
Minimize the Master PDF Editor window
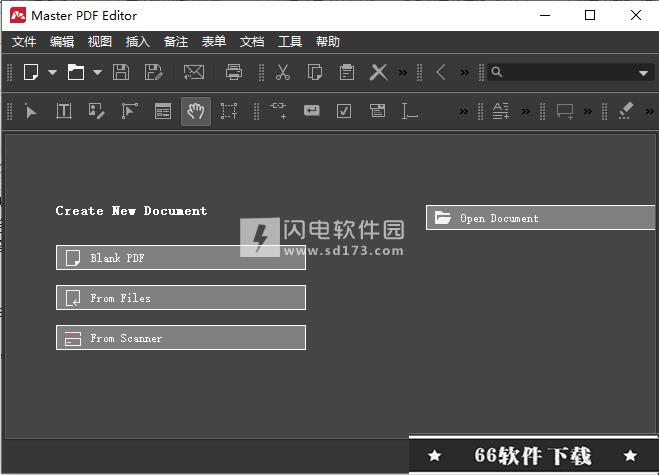coord(545,15)
